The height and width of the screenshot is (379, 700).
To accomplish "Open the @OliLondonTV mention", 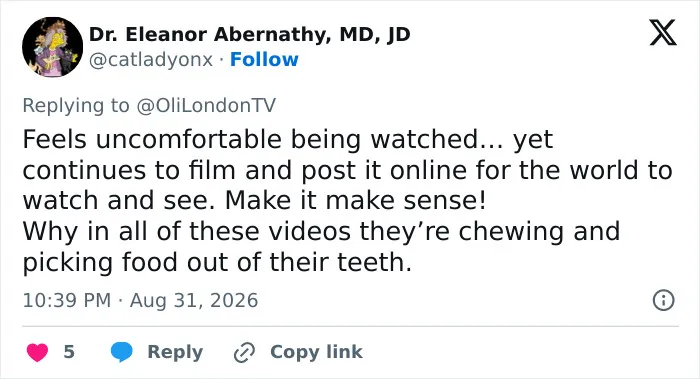I will pos(206,105).
